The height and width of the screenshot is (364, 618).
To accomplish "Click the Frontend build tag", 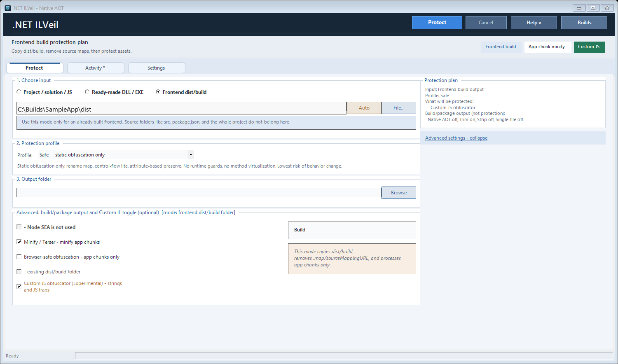I will click(501, 47).
